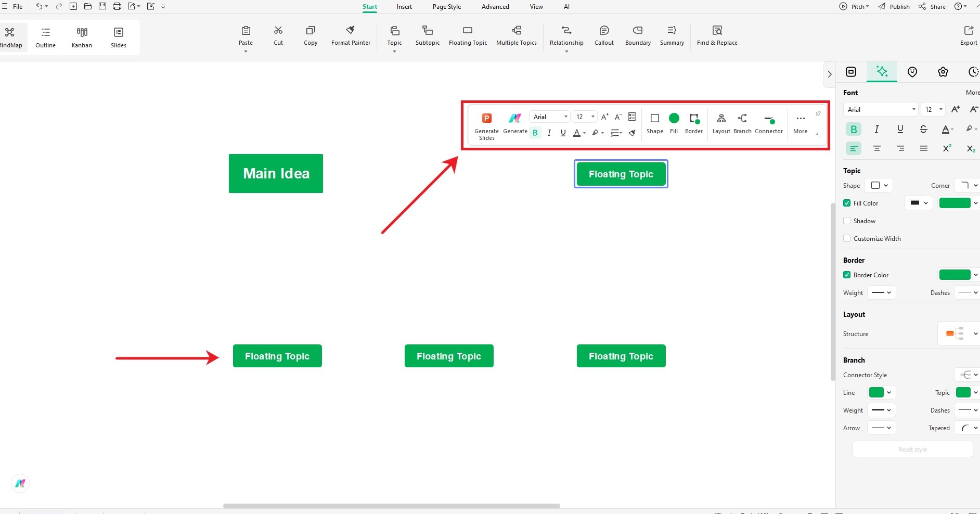Screen dimensions: 980x514
Task: Enable the Customize Width checkbox
Action: point(847,238)
